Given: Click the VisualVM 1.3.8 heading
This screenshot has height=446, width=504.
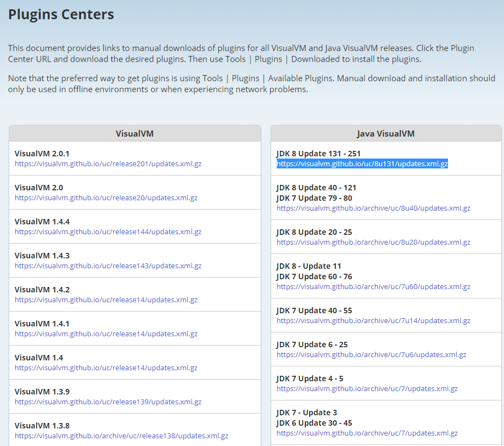Looking at the screenshot, I should [x=42, y=426].
